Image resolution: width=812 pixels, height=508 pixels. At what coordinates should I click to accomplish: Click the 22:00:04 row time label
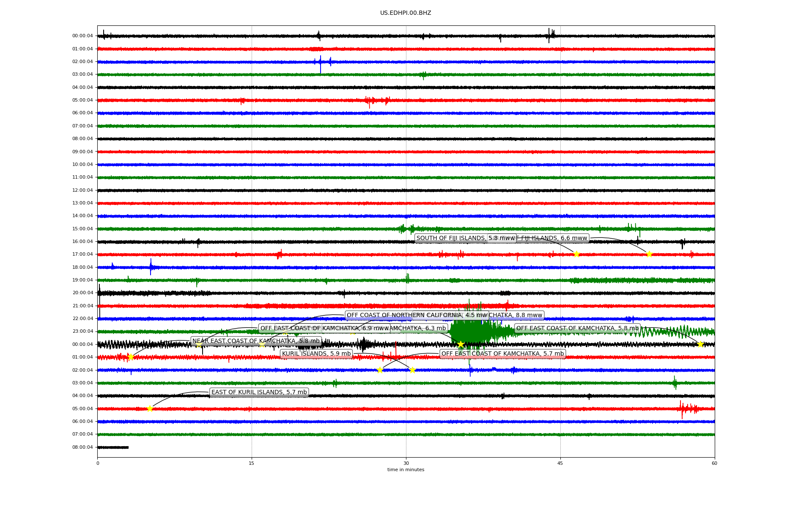(x=82, y=318)
